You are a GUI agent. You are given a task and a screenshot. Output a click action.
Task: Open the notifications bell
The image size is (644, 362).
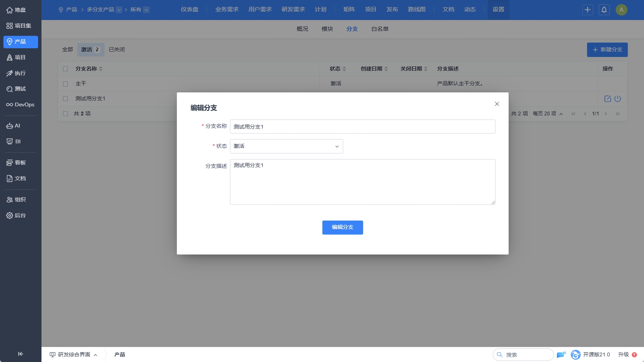(x=604, y=10)
